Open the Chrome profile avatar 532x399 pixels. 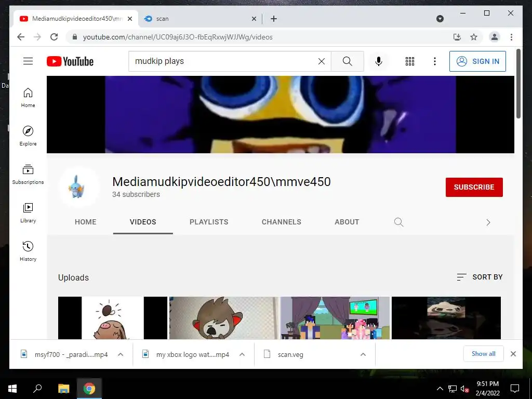[x=495, y=37]
